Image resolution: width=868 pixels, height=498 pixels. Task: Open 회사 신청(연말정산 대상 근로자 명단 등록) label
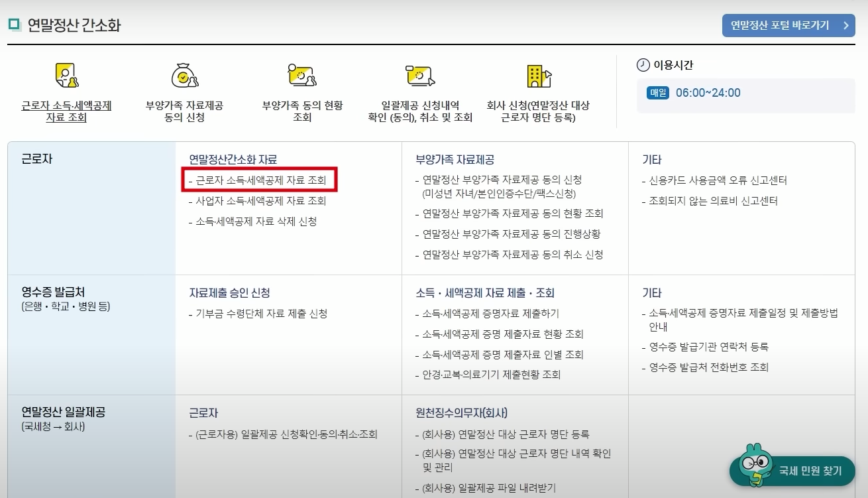coord(538,111)
